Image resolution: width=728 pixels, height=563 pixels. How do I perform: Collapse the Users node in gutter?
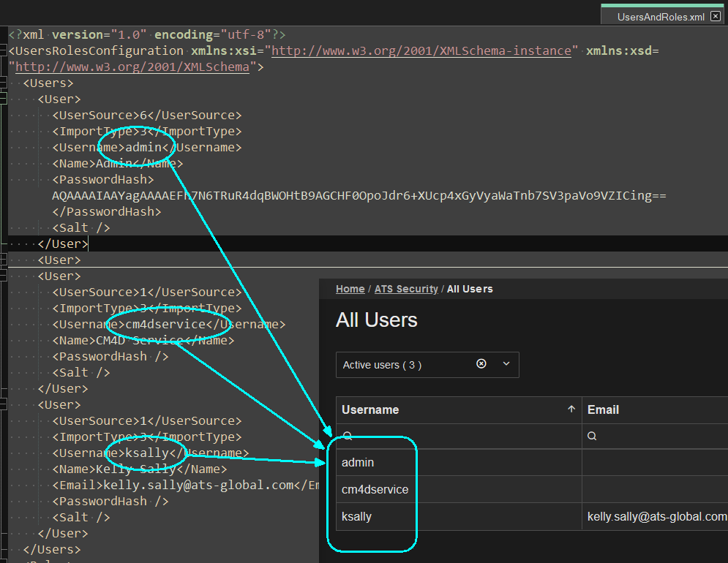(4, 83)
